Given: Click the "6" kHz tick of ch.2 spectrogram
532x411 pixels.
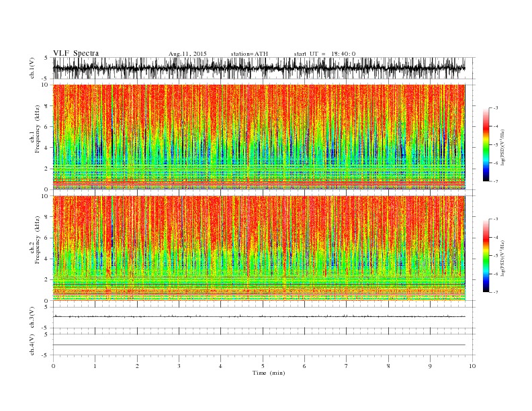Looking at the screenshot, I should [x=47, y=238].
